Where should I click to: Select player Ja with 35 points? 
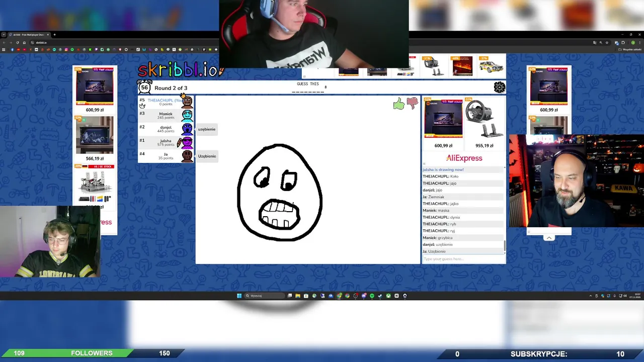tap(166, 156)
